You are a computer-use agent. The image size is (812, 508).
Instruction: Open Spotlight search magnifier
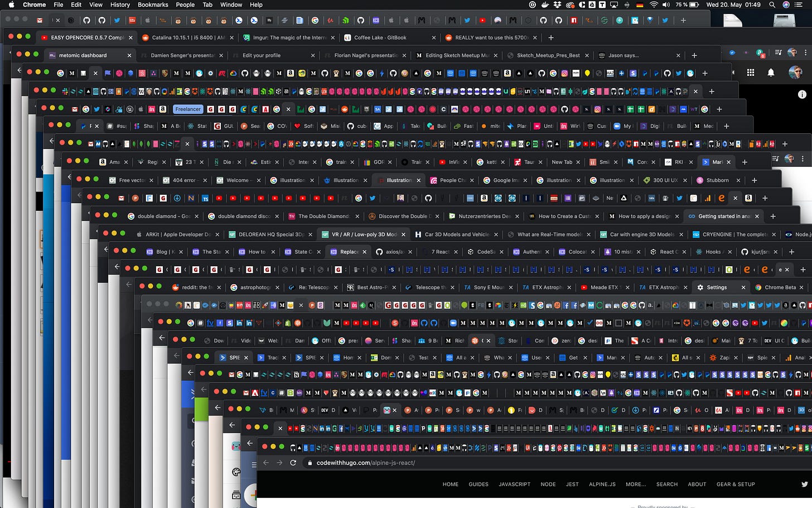(x=772, y=4)
